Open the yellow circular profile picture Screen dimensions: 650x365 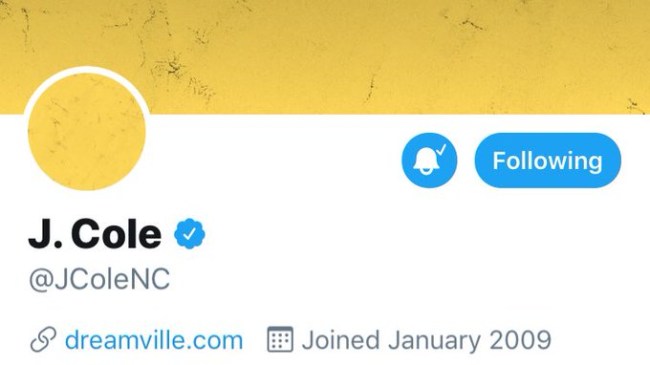[x=87, y=132]
